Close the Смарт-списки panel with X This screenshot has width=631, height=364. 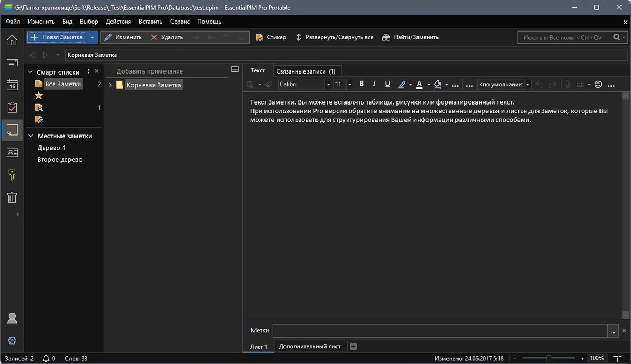click(x=97, y=71)
